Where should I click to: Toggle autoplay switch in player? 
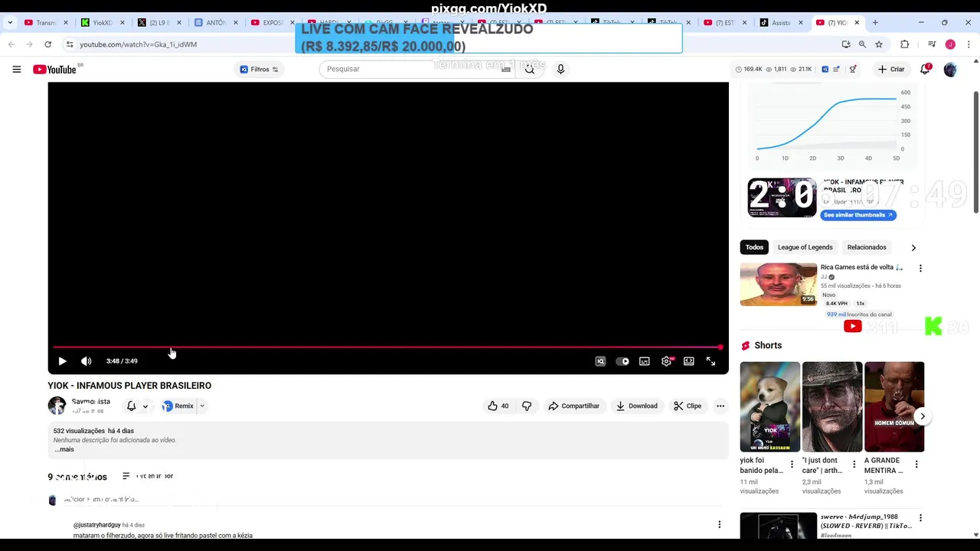coord(622,361)
